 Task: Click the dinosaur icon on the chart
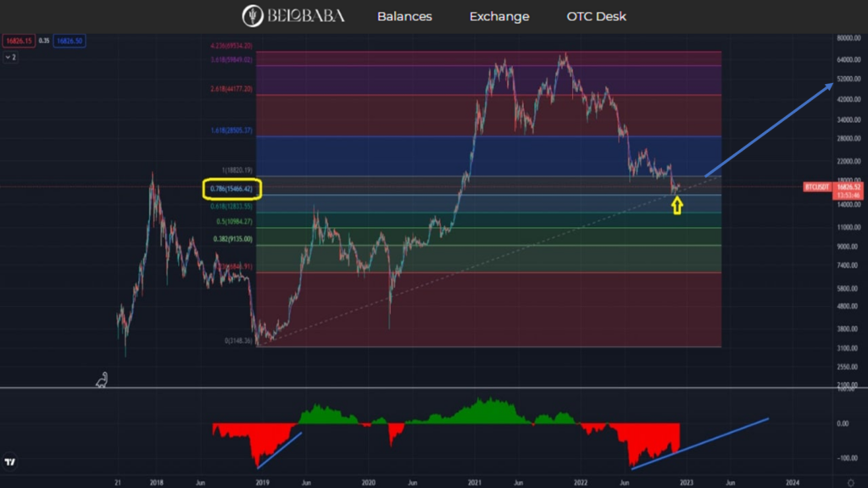coord(102,380)
